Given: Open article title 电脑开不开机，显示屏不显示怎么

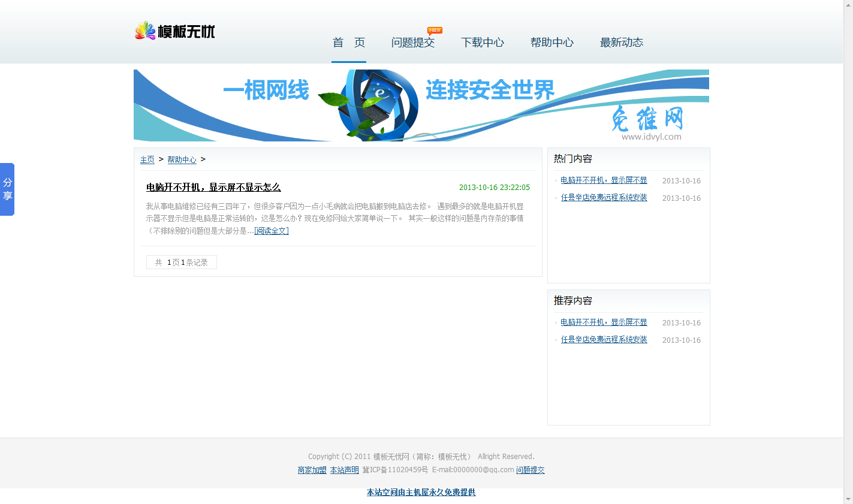Looking at the screenshot, I should 213,188.
